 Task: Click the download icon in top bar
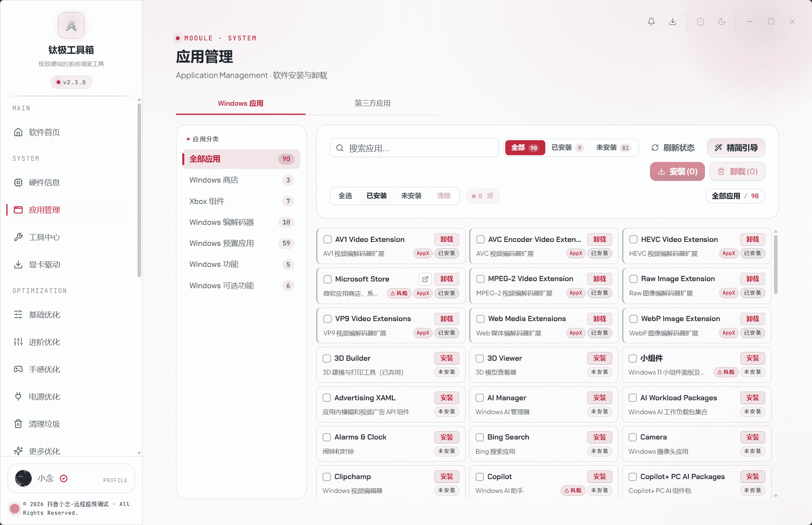coord(673,22)
